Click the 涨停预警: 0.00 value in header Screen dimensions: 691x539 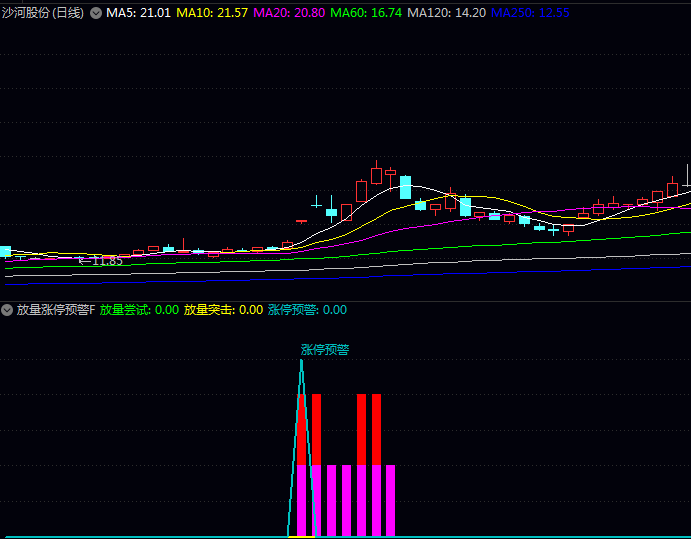[x=308, y=310]
